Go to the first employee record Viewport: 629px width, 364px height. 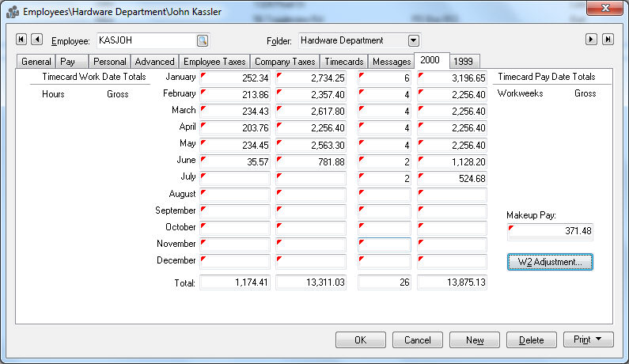click(x=21, y=40)
